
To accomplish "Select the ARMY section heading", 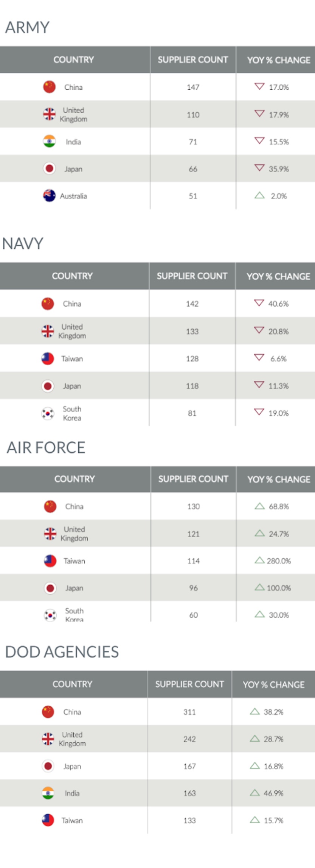I will [x=27, y=27].
